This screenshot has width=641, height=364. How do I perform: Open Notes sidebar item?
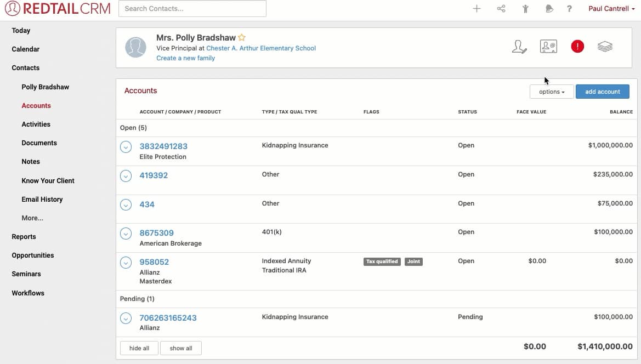30,162
